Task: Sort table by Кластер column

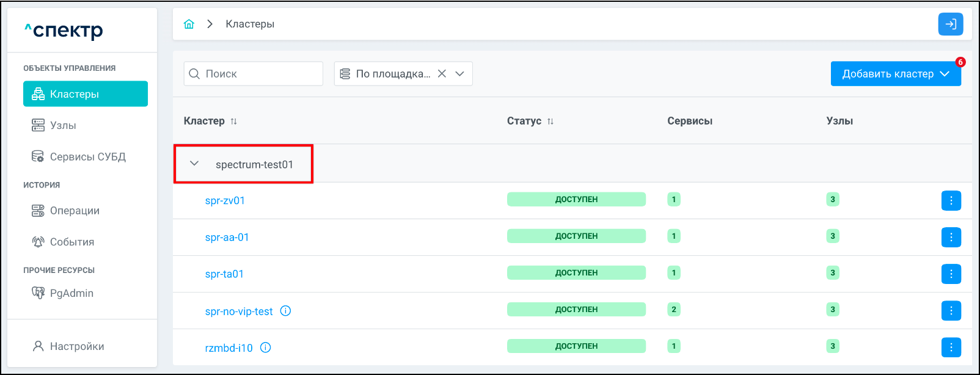Action: click(x=233, y=122)
